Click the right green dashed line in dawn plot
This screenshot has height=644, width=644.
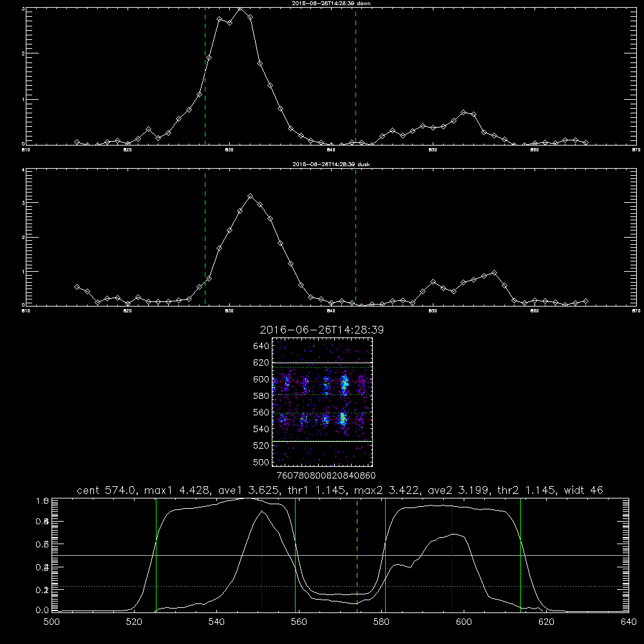tap(355, 77)
